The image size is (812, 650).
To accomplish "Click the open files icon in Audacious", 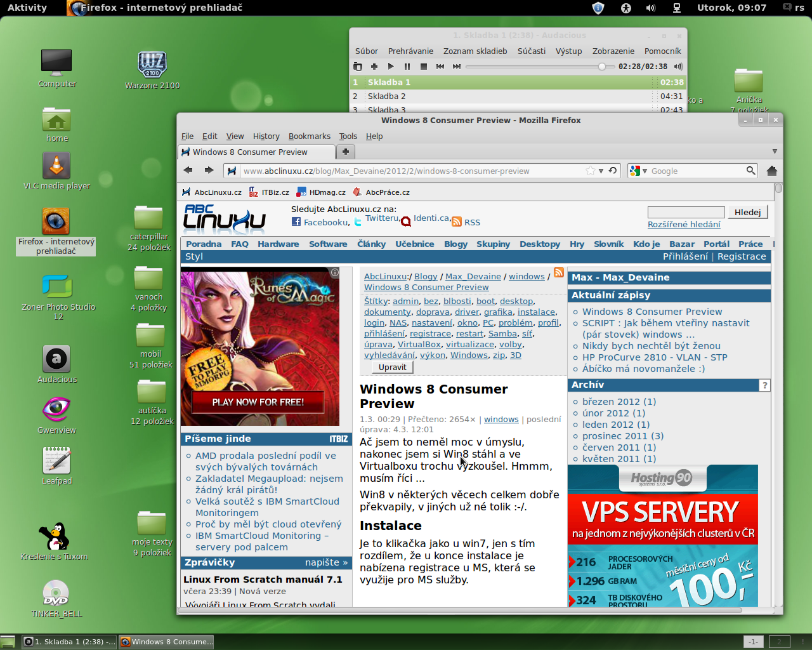I will point(358,67).
